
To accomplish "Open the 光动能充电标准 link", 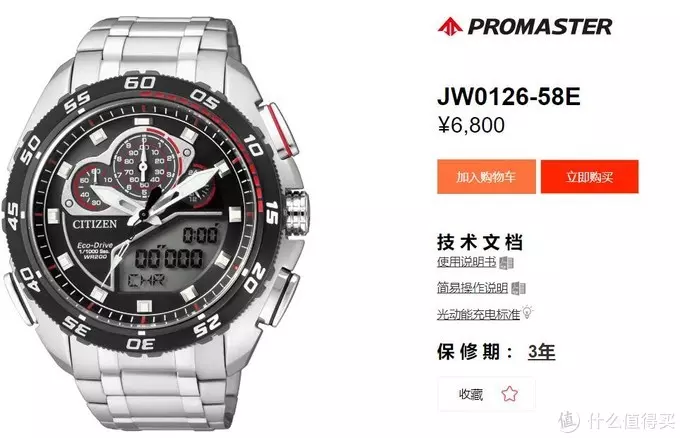I will 478,314.
